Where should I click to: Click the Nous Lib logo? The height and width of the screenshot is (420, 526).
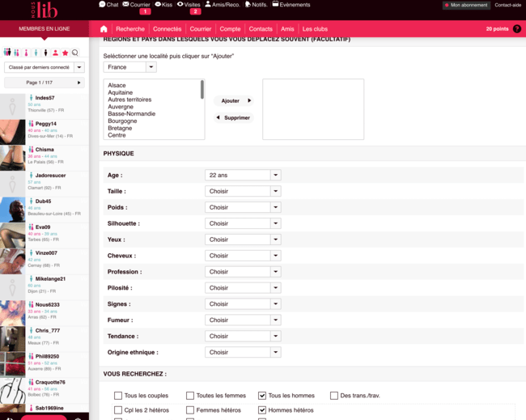pyautogui.click(x=45, y=10)
